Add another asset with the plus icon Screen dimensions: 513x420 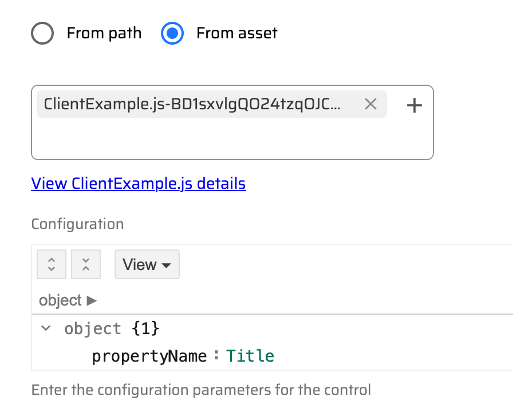point(414,105)
